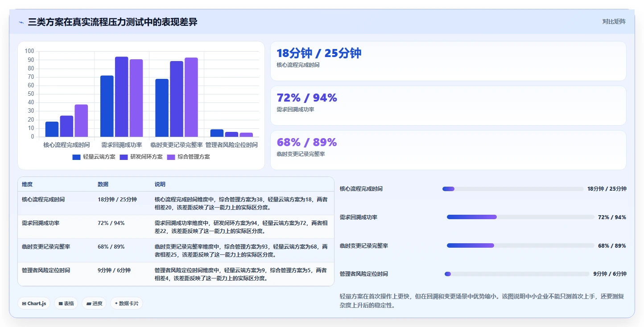Click progress value 72% / 94% at right
Image resolution: width=644 pixels, height=327 pixels.
[612, 217]
